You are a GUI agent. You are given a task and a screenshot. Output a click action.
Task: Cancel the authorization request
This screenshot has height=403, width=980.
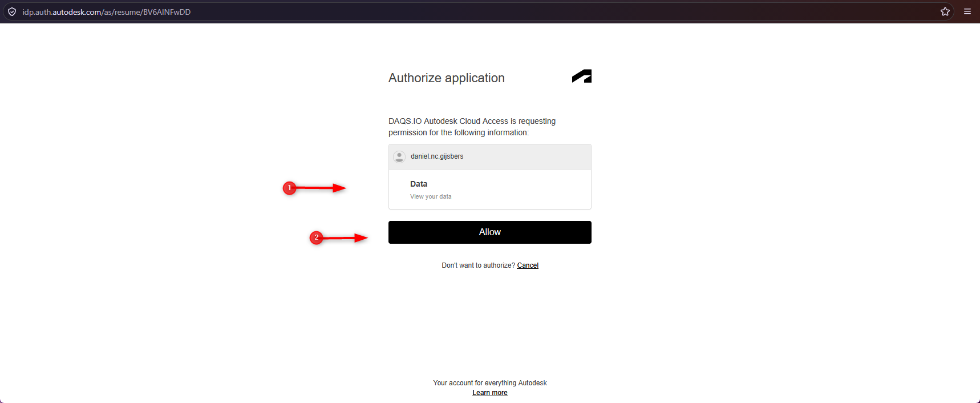point(528,265)
